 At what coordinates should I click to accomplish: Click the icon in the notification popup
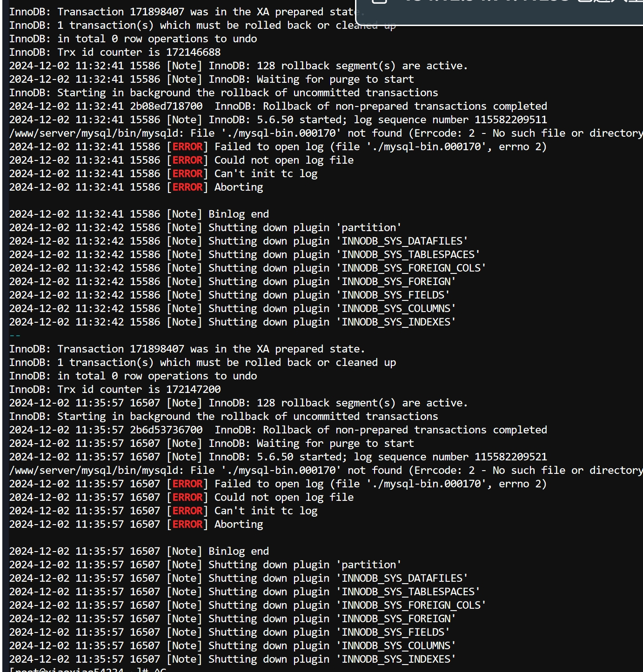pyautogui.click(x=379, y=1)
